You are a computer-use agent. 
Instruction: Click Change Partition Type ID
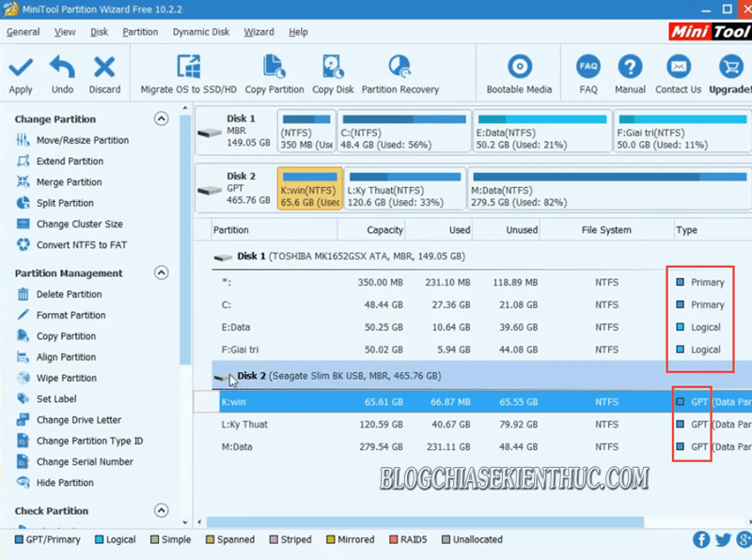coord(89,441)
